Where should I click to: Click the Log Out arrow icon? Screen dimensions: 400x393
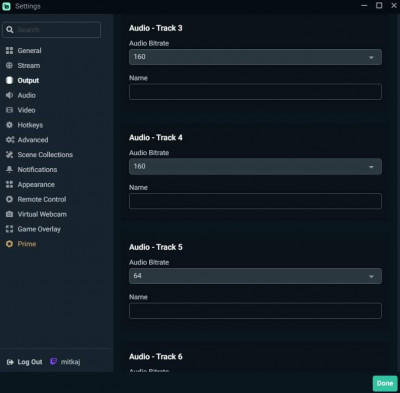pos(10,362)
